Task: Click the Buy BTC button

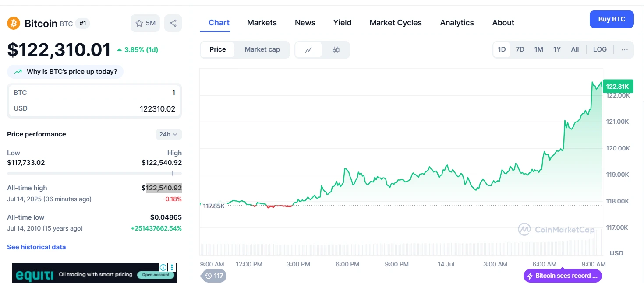Action: (612, 19)
